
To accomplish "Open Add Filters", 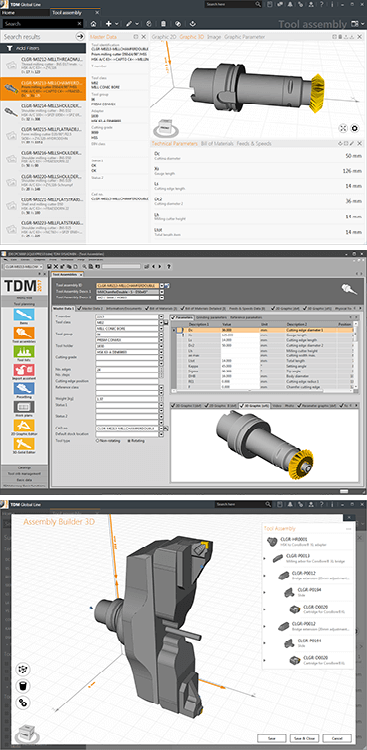I will 43,48.
